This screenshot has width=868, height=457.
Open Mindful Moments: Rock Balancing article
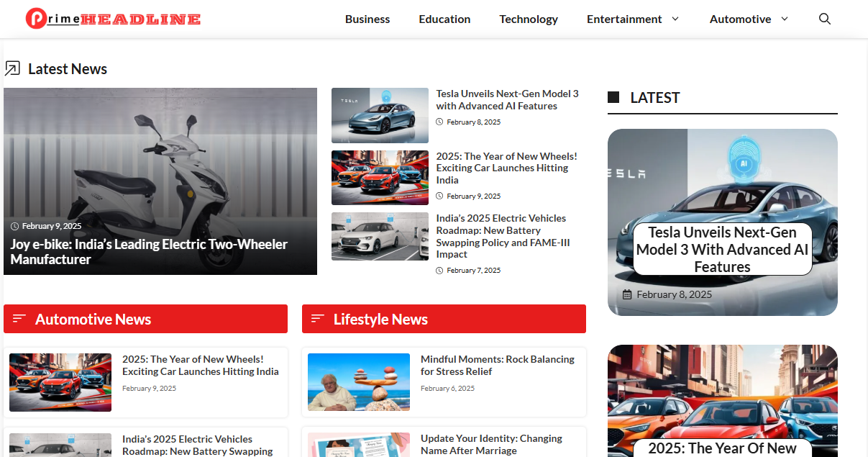tap(498, 366)
